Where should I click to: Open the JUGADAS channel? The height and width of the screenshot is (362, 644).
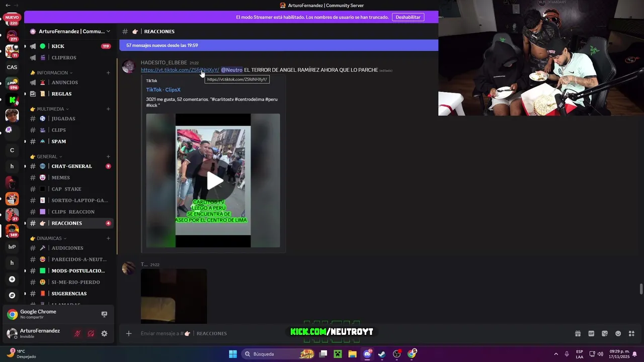tap(70, 119)
